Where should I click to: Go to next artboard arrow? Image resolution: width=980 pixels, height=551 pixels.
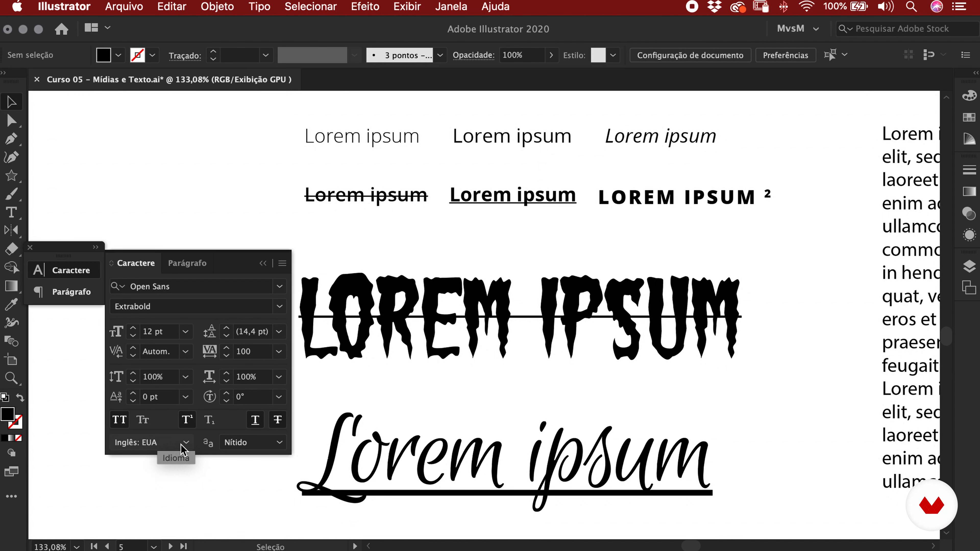170,546
